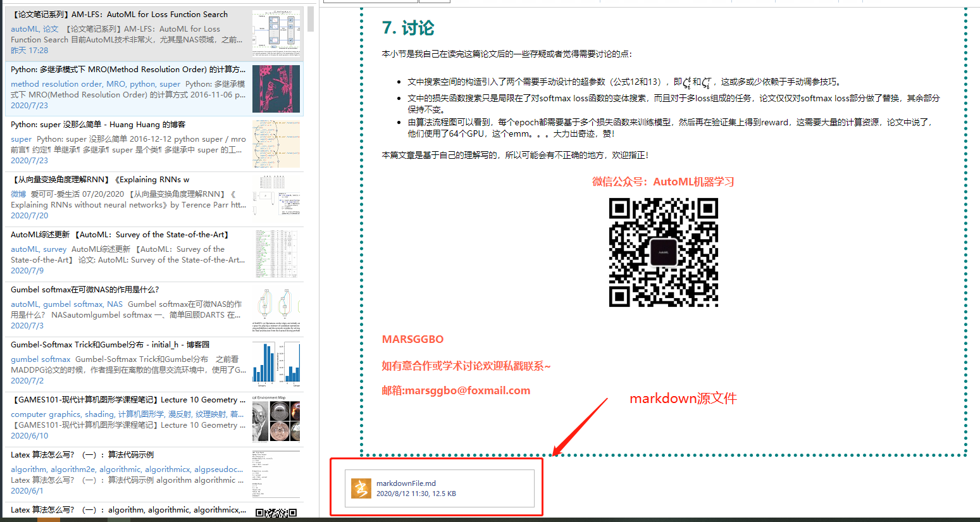Click the '2020/7/9' date of AutoML综述更新 note
This screenshot has width=980, height=522.
pos(27,271)
